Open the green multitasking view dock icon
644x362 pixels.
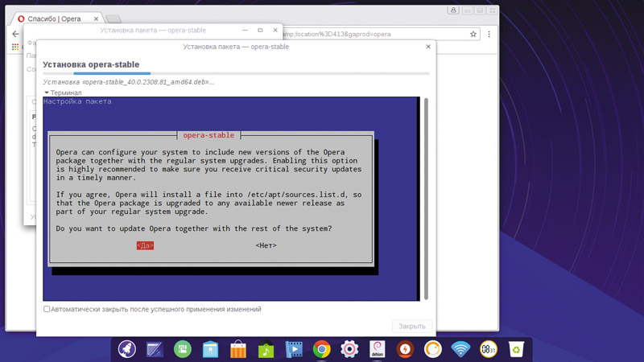pos(183,349)
